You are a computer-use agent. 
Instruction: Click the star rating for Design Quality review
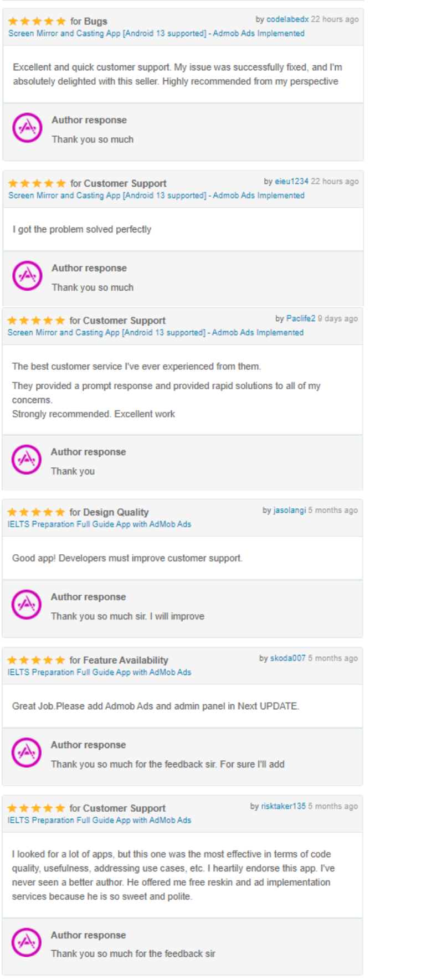tap(37, 512)
